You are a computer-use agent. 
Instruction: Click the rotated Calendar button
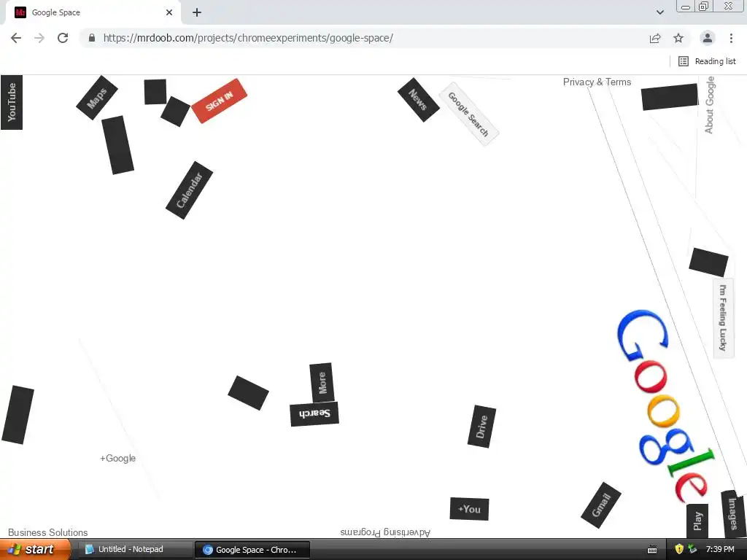pos(189,190)
